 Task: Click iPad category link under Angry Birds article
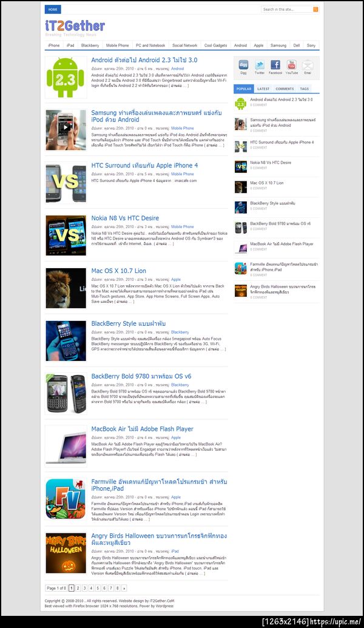[x=175, y=552]
